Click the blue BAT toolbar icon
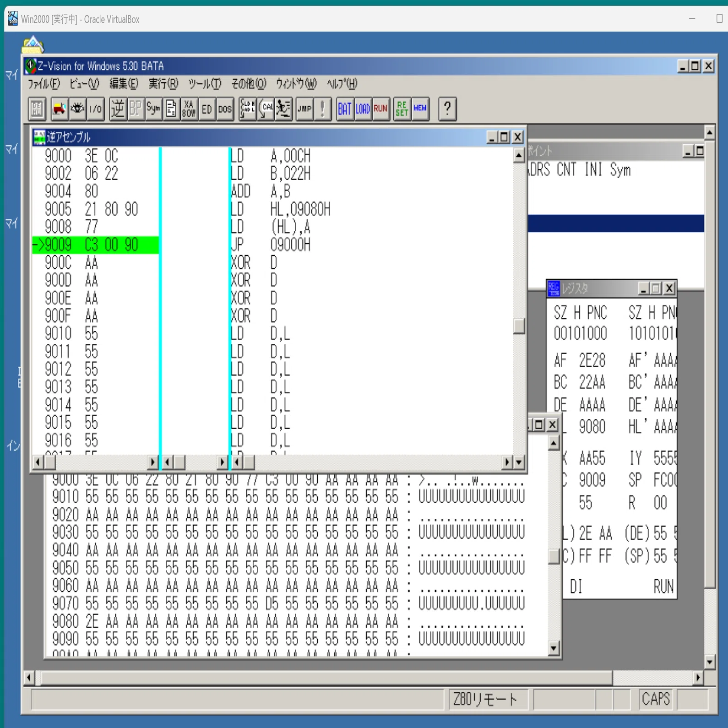 (345, 109)
